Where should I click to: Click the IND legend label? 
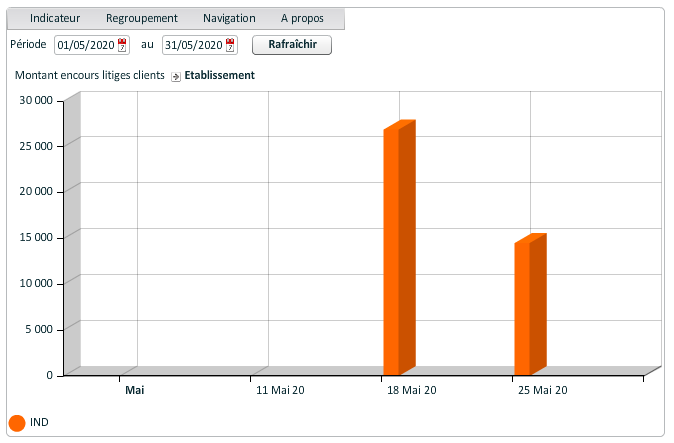coord(39,422)
